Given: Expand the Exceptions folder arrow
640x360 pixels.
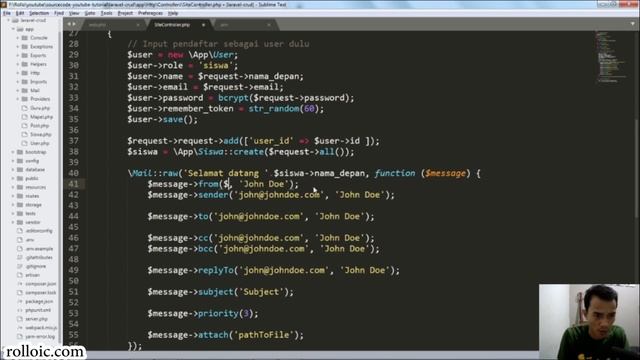Looking at the screenshot, I should (x=18, y=47).
